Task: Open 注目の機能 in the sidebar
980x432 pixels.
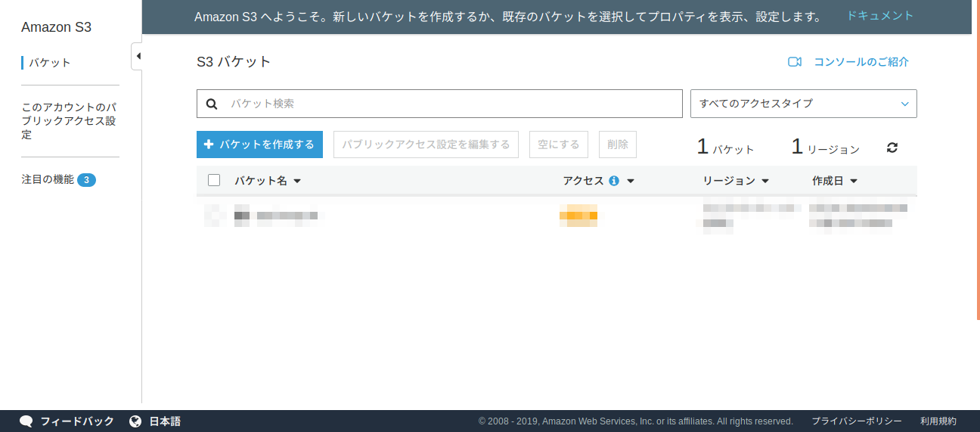Action: [x=48, y=180]
